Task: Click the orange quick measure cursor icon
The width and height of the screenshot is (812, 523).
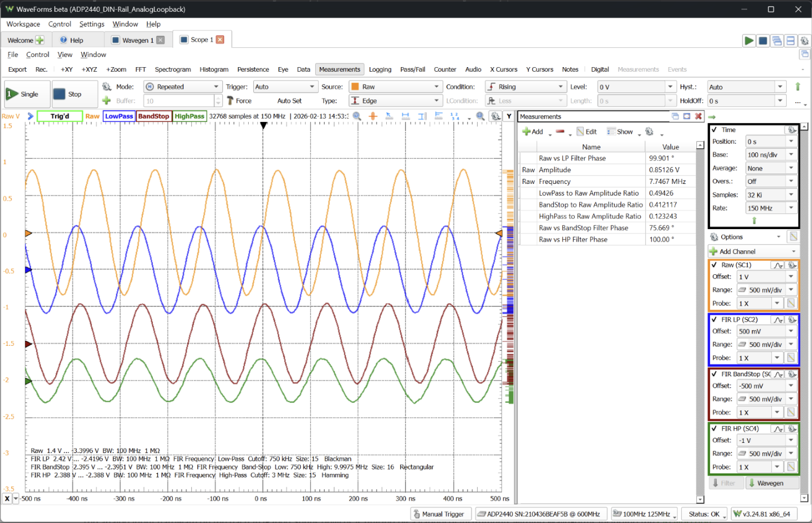Action: [x=373, y=116]
